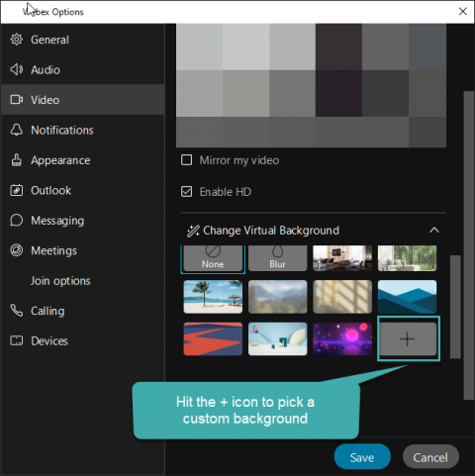Click the General gear icon
The image size is (475, 476).
coord(16,40)
